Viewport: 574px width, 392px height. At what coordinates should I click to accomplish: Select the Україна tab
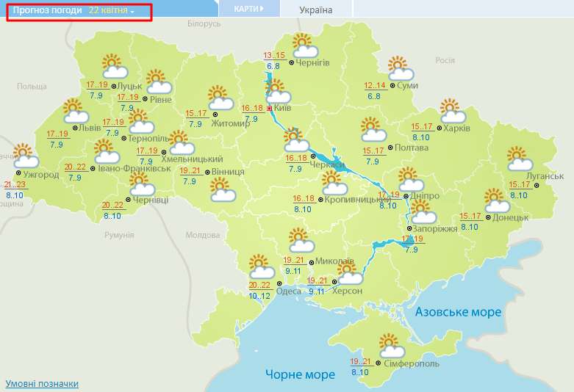316,10
